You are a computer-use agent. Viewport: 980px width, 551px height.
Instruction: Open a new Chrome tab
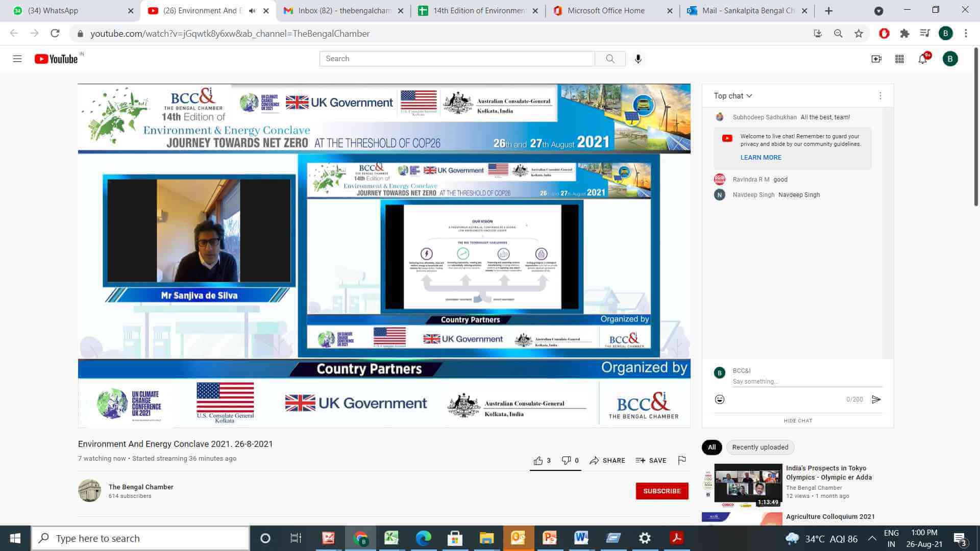tap(829, 11)
